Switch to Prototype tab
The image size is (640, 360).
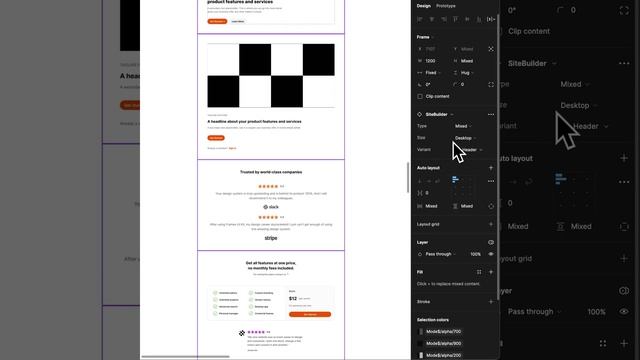[446, 6]
